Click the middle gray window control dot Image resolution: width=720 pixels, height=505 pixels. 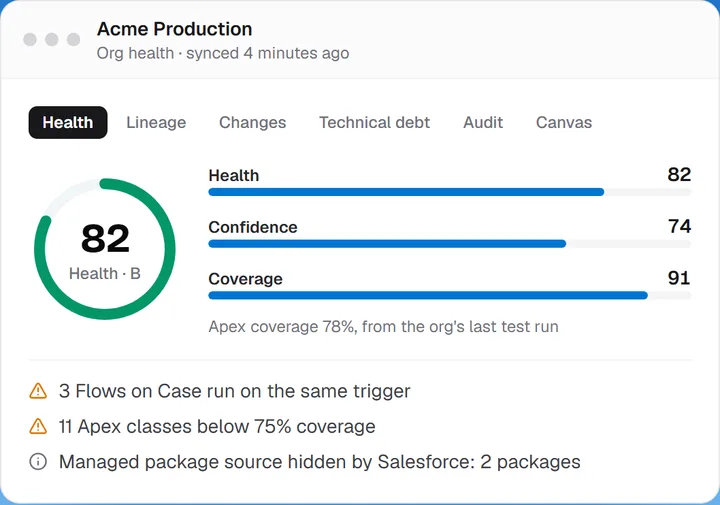[x=51, y=39]
